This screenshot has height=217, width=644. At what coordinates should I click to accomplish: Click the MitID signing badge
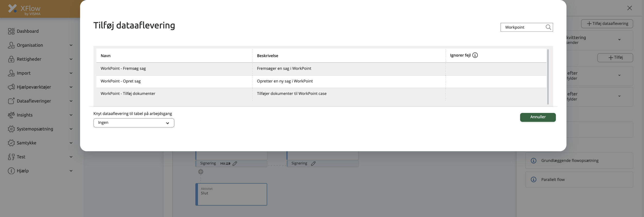225,164
